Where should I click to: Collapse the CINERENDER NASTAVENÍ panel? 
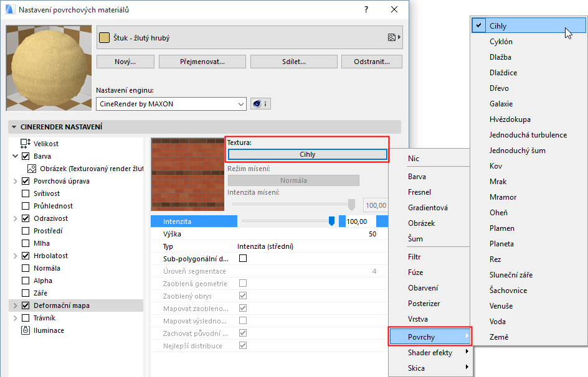pyautogui.click(x=14, y=127)
